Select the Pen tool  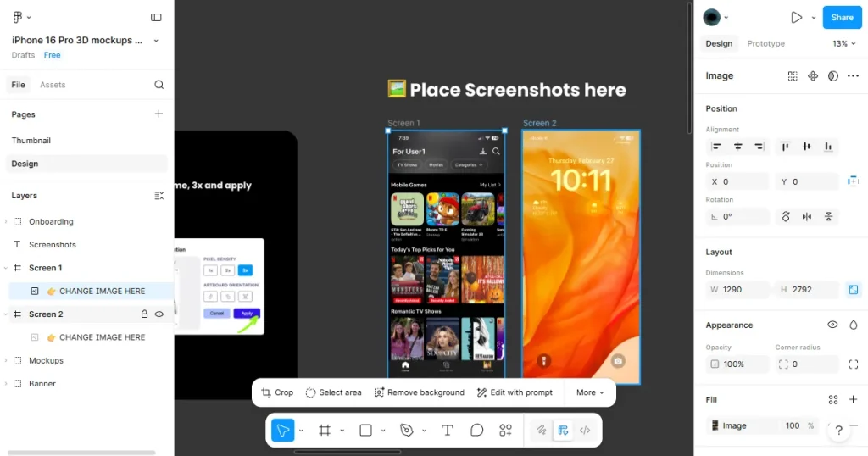pos(406,430)
